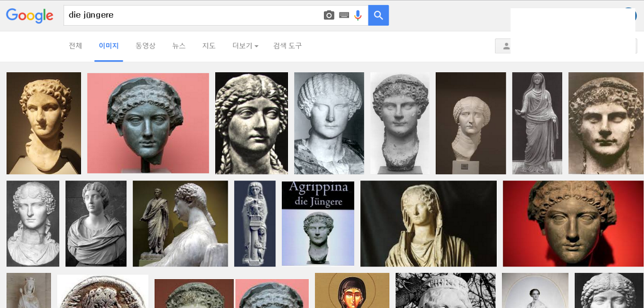
Task: Open the seated statue with togate figure image
Action: (180, 223)
